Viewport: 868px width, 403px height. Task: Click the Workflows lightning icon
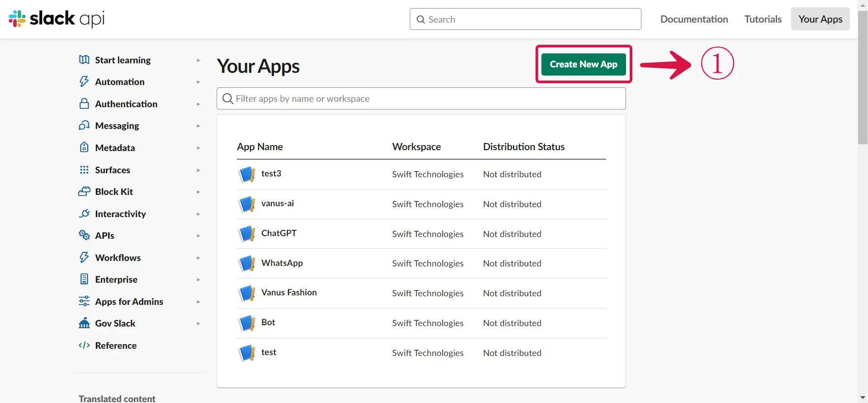84,257
